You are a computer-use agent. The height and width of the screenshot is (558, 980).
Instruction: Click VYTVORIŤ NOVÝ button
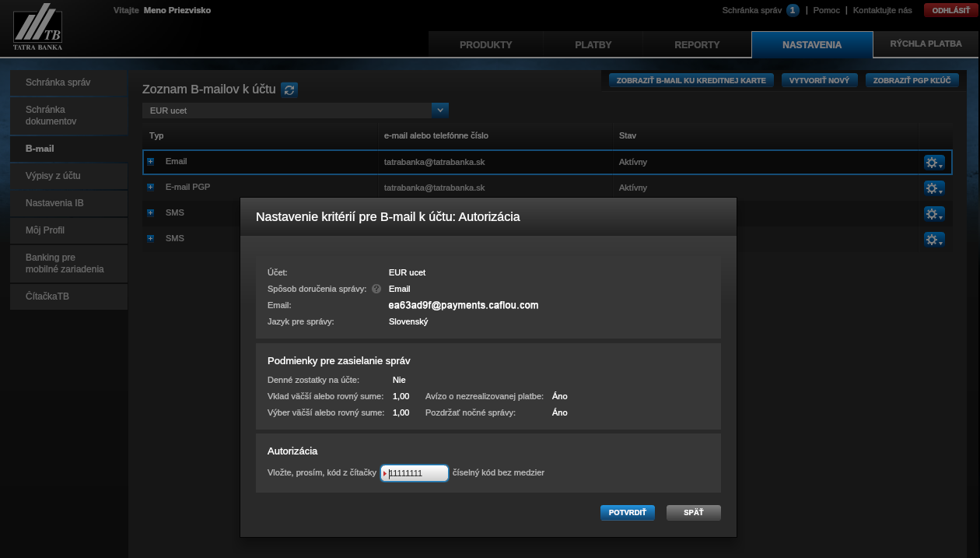click(819, 80)
